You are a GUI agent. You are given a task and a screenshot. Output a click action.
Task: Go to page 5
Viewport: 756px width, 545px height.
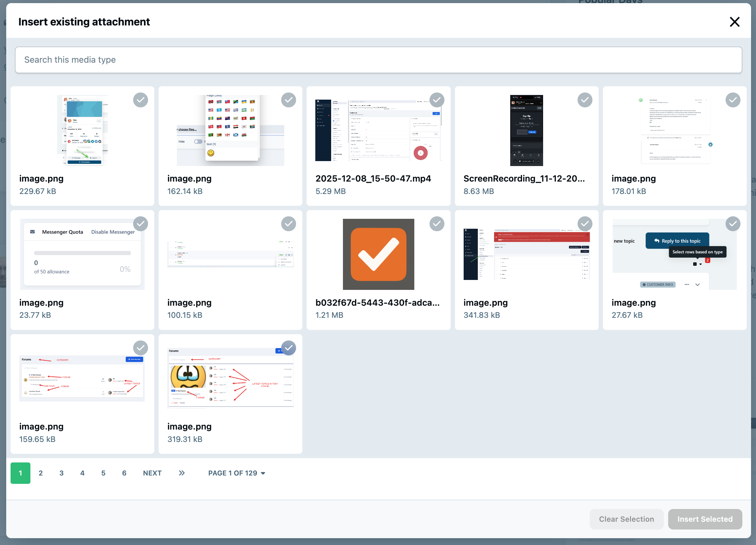coord(103,473)
